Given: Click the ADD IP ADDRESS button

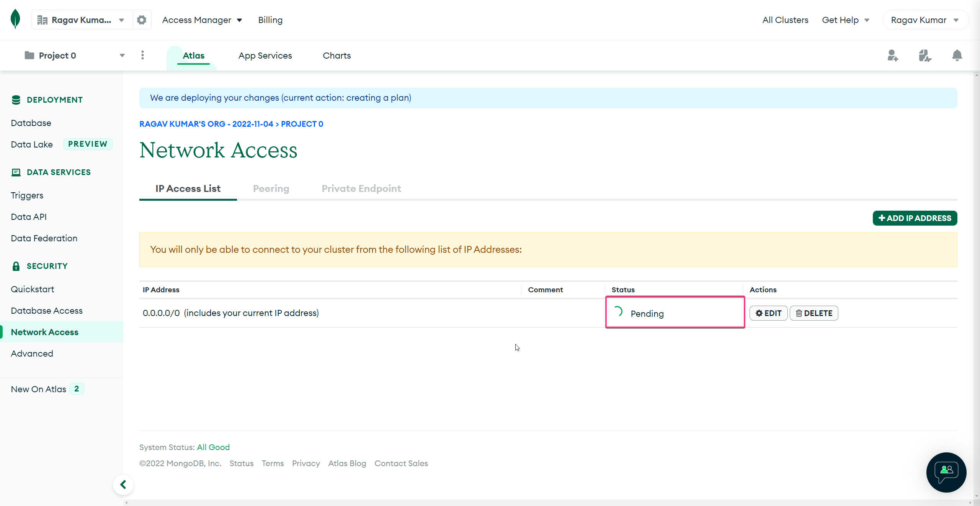Looking at the screenshot, I should pyautogui.click(x=915, y=218).
